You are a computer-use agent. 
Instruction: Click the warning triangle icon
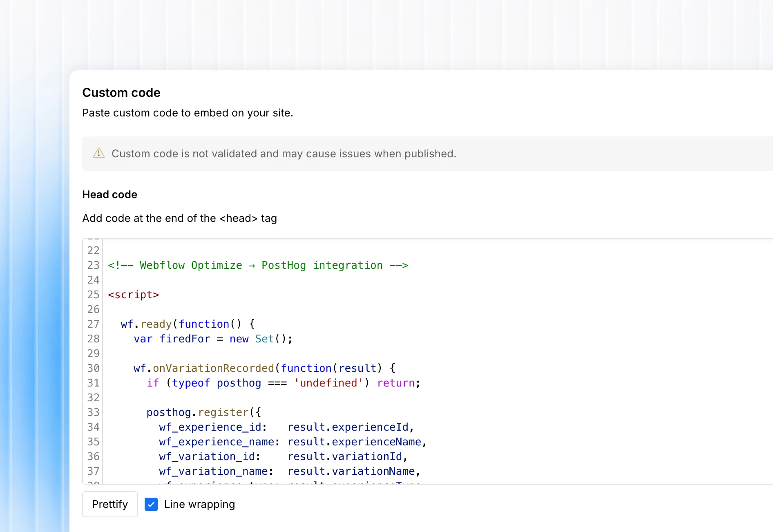99,153
